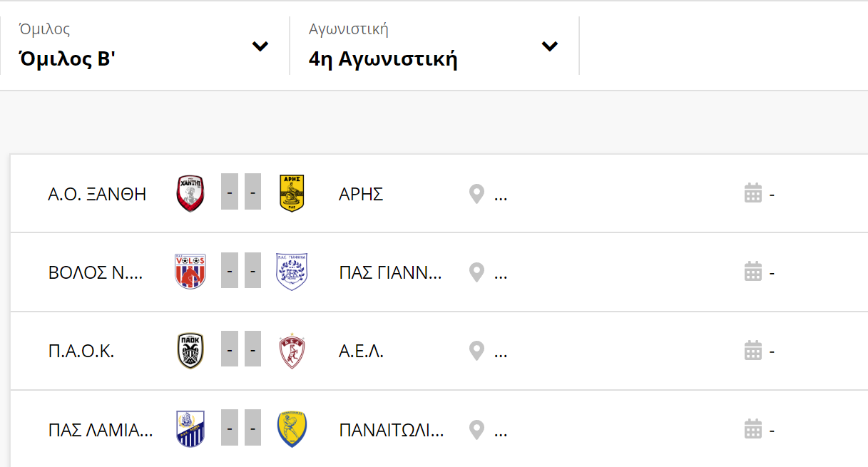Click the Α.Ο. Ξάνθη team crest
The height and width of the screenshot is (467, 868).
click(x=190, y=193)
